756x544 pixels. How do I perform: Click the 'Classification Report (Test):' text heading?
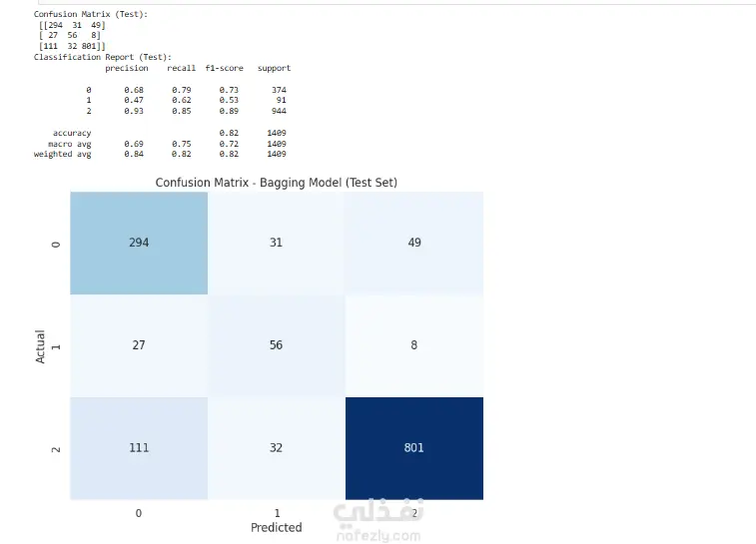103,57
